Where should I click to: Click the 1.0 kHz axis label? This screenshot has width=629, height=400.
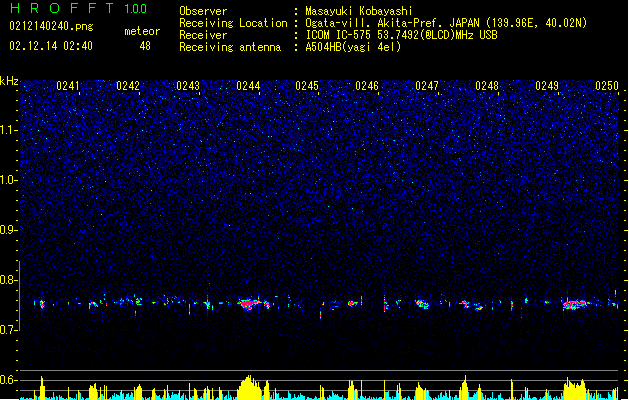9,180
